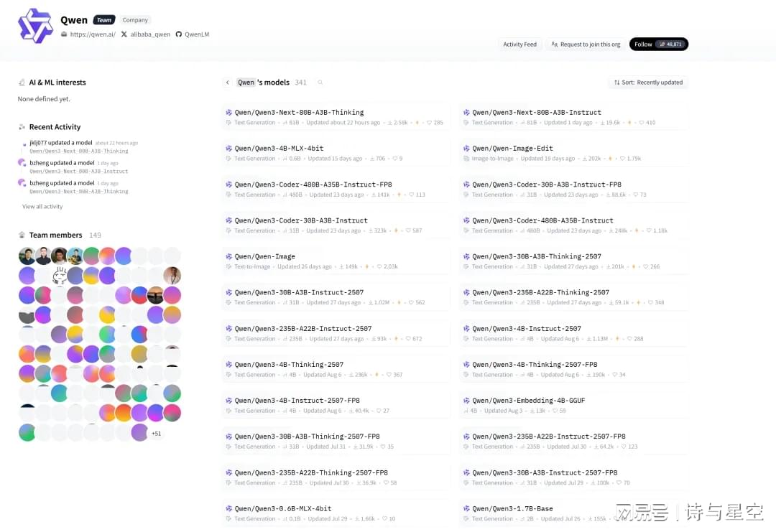Click the website link icon beside qwen.ai
Viewport: 776px width, 532px height.
point(64,34)
